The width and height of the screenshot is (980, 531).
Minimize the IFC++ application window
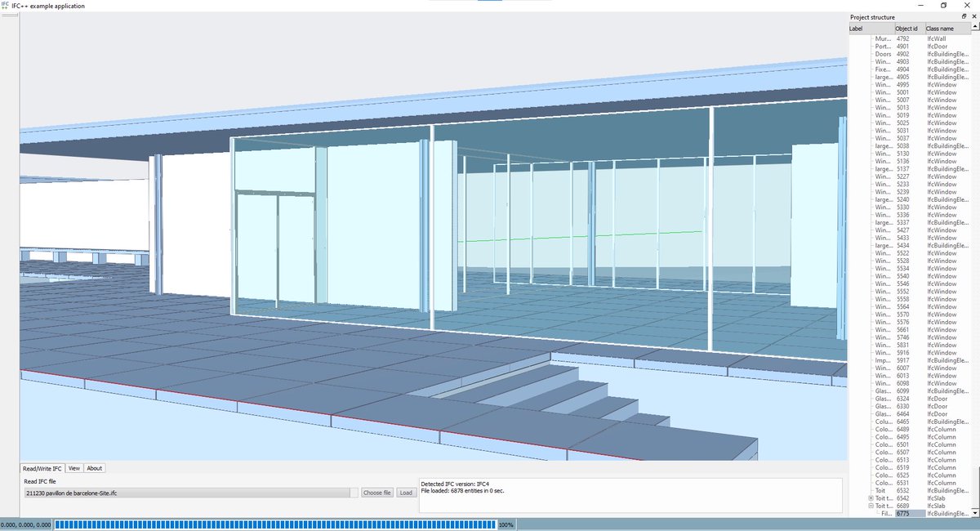pos(919,5)
